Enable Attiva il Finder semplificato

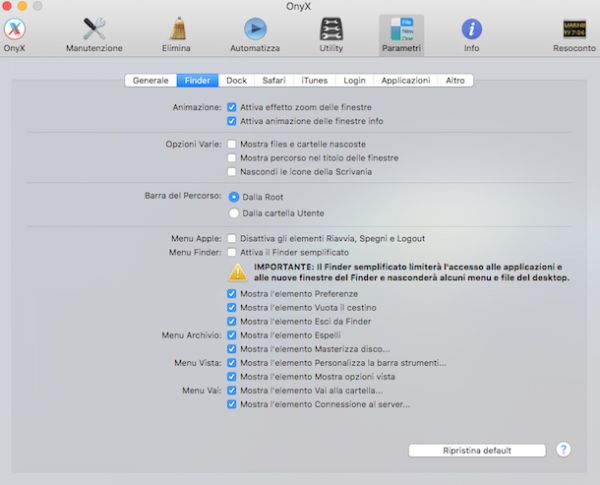(232, 252)
